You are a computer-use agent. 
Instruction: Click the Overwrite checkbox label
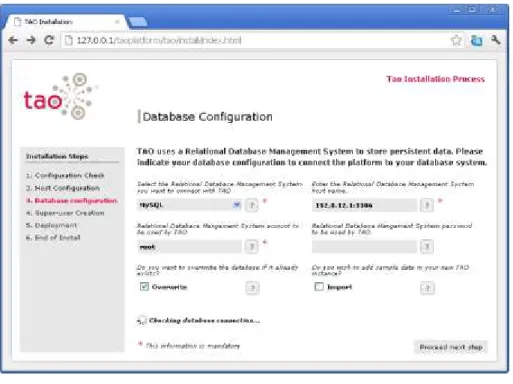tap(169, 287)
